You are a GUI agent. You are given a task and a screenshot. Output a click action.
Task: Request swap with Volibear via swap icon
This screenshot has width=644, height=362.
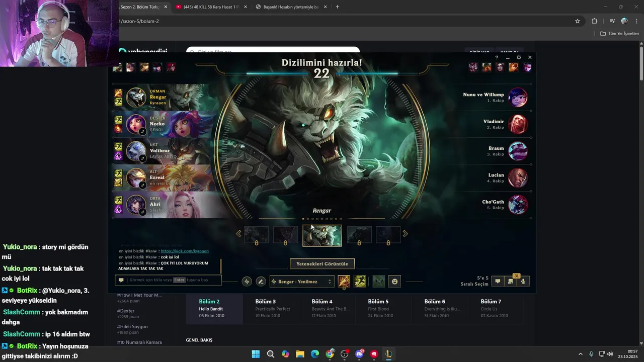click(x=143, y=158)
